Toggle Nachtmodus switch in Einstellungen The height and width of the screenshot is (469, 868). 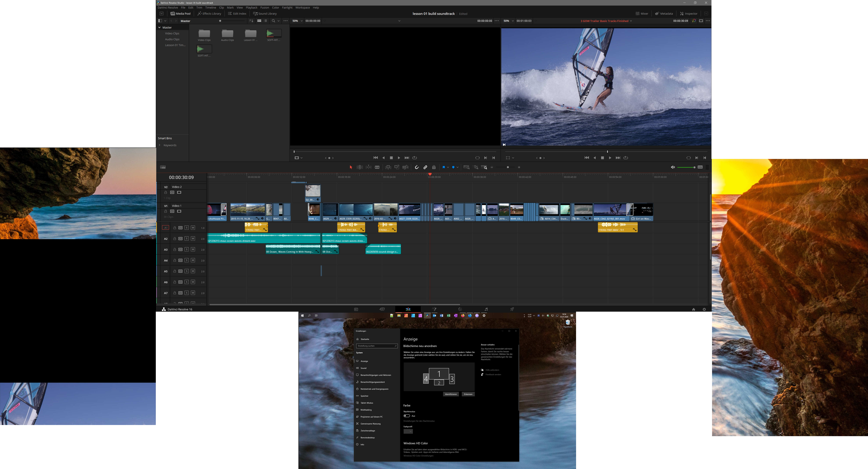(407, 416)
